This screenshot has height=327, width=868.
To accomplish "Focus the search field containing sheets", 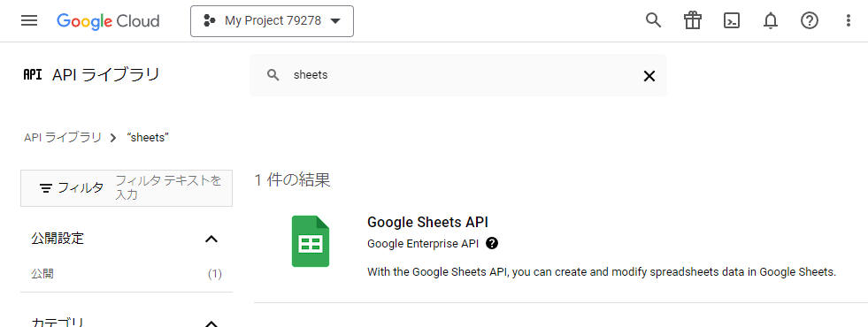I will click(458, 75).
